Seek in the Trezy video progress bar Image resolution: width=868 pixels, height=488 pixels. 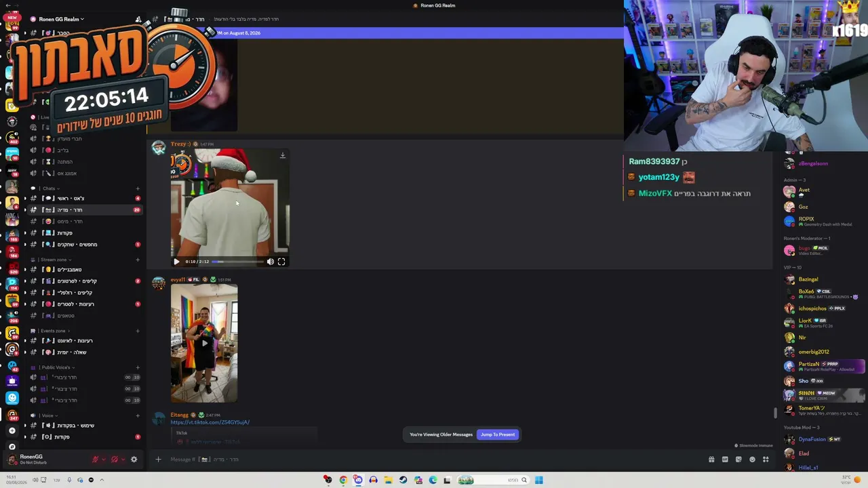[237, 262]
